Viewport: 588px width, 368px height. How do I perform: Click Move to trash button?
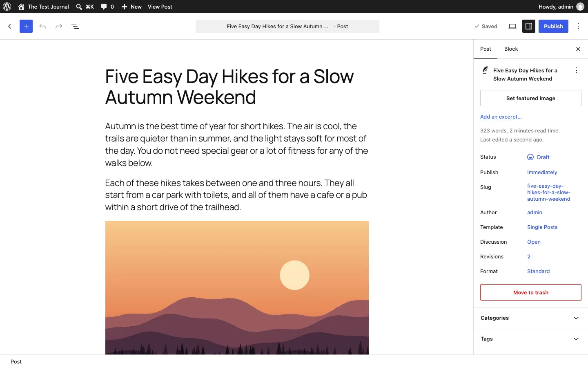[531, 292]
